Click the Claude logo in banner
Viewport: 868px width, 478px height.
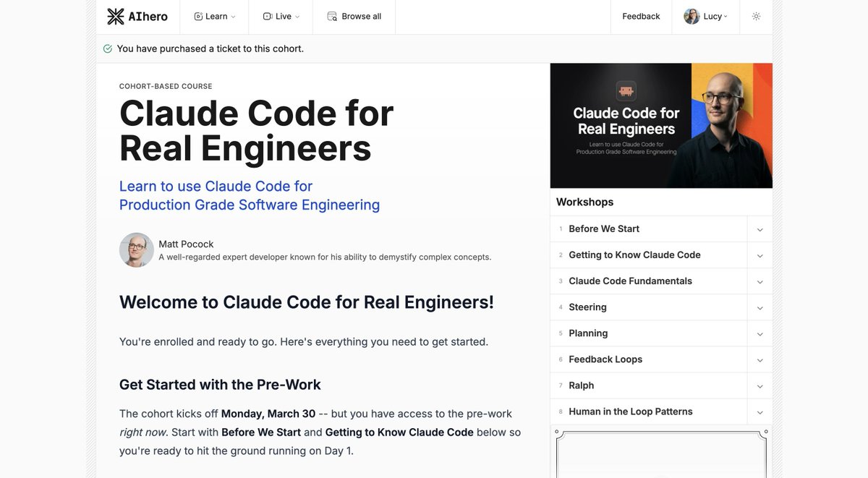pos(626,91)
